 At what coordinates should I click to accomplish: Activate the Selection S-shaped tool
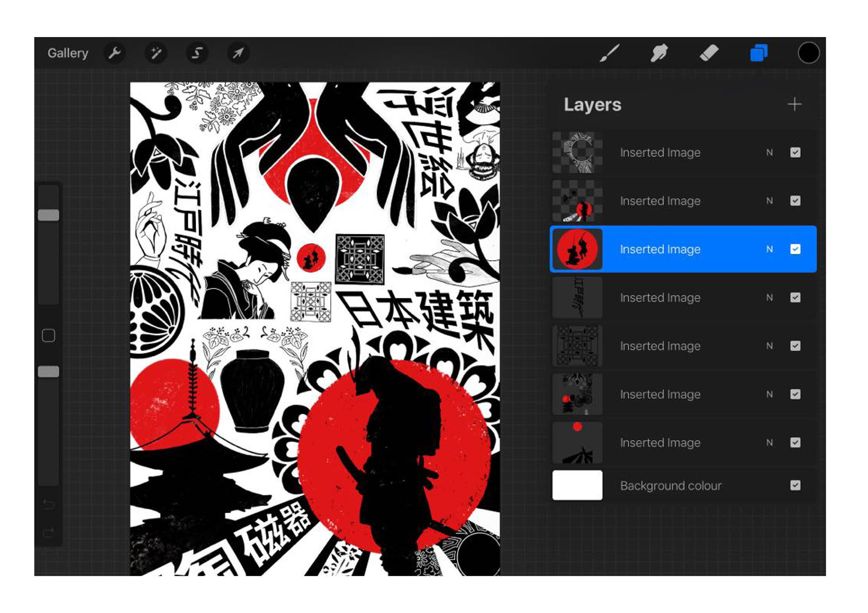point(197,53)
